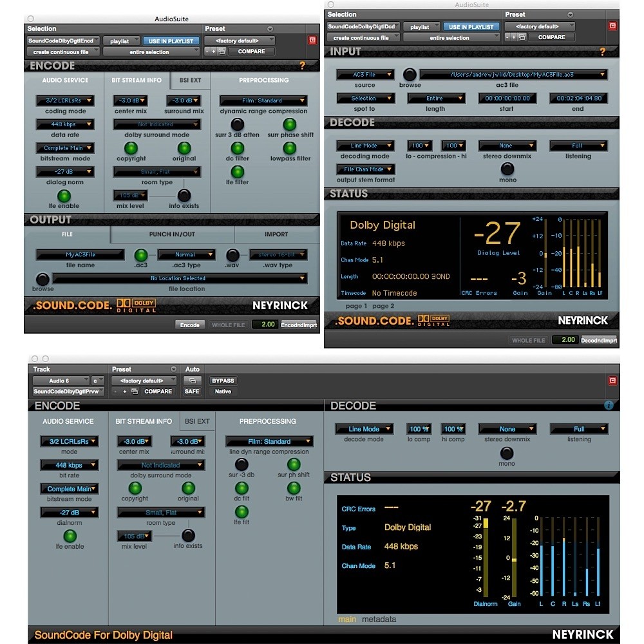Toggle lowpass filter LED

tap(290, 148)
